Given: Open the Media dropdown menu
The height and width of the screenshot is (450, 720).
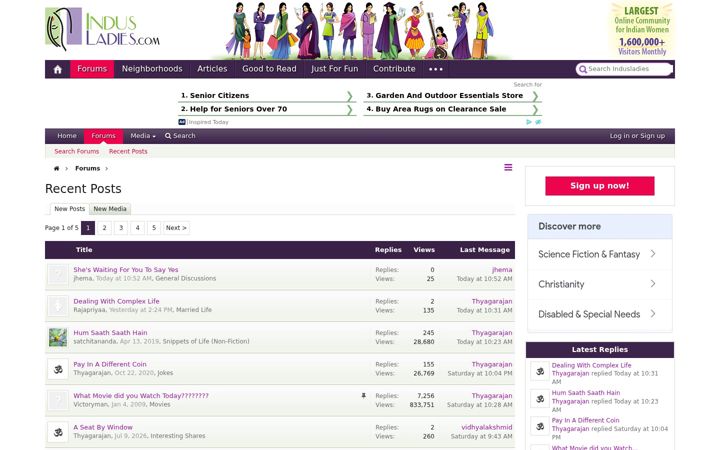Looking at the screenshot, I should pos(143,136).
